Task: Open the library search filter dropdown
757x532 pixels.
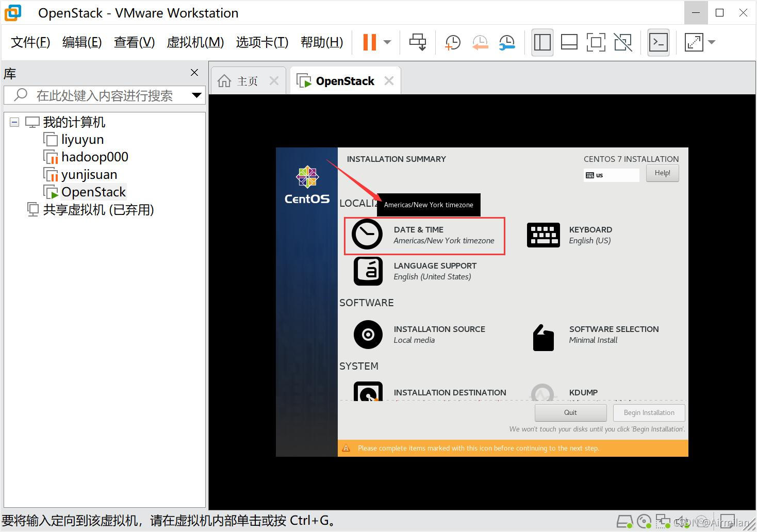Action: click(x=196, y=95)
